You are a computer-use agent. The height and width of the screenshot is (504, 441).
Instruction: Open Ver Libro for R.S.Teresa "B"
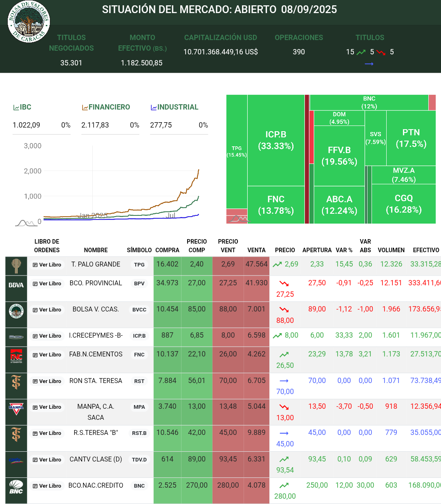point(47,433)
